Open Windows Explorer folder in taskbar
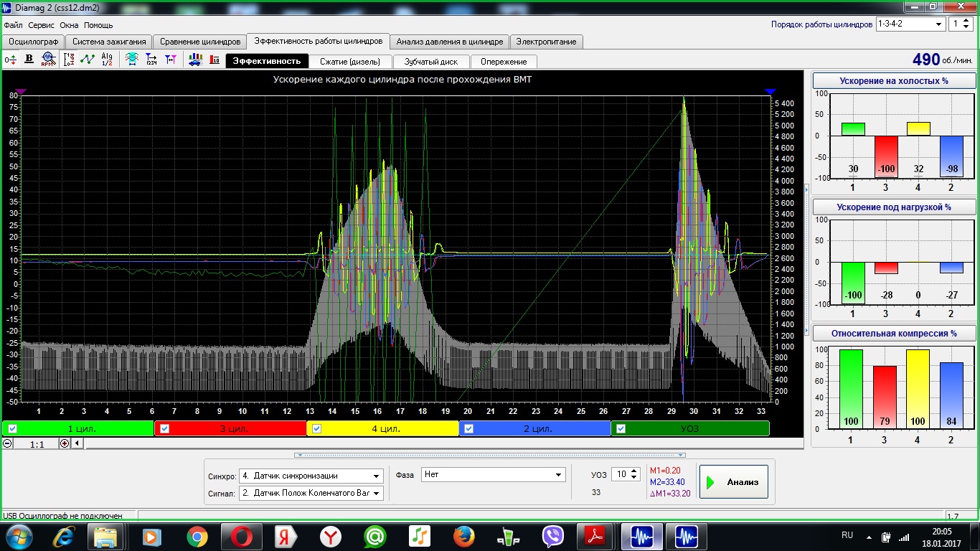 point(106,536)
